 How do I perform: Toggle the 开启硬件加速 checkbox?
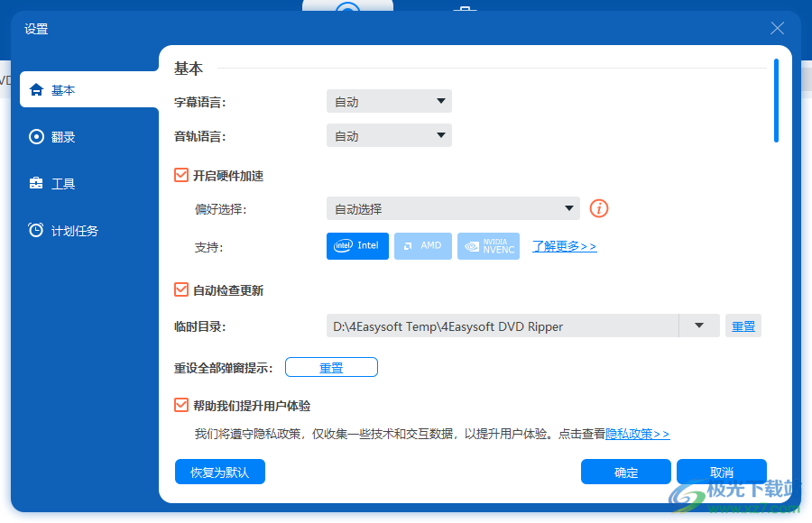click(x=181, y=176)
